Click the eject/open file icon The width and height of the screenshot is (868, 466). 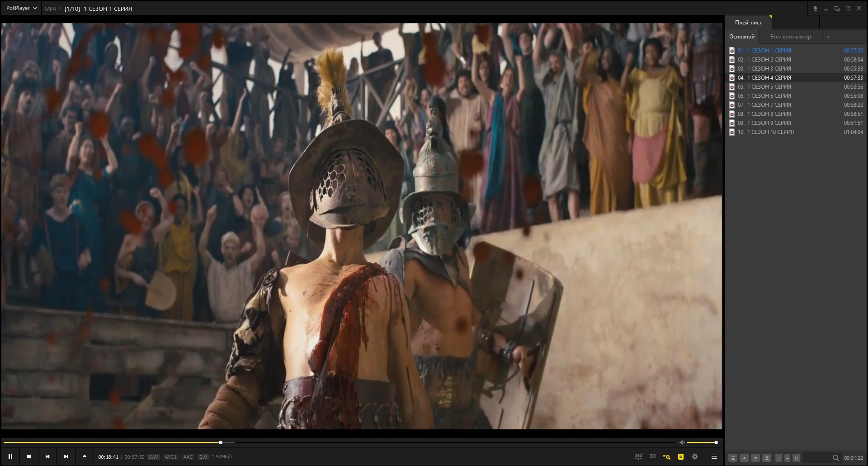(x=85, y=456)
